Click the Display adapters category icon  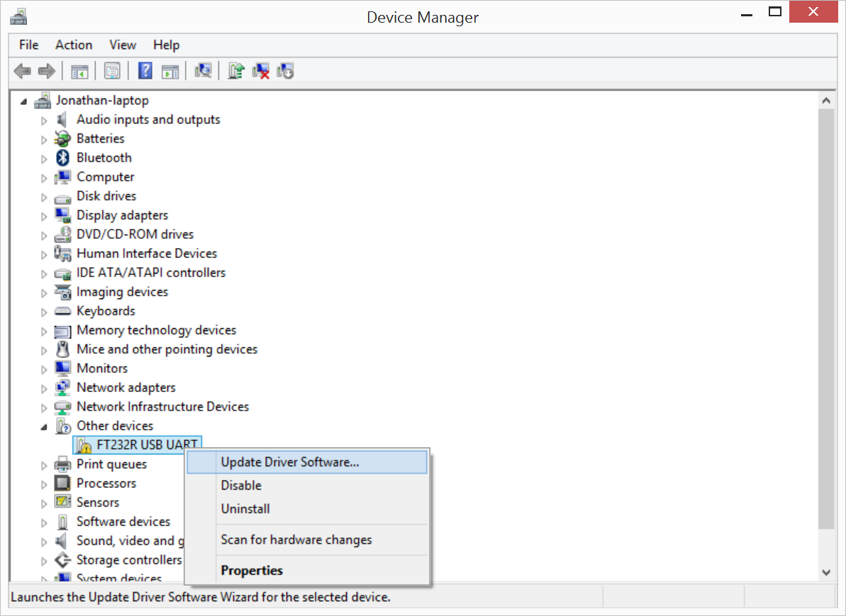[x=62, y=215]
